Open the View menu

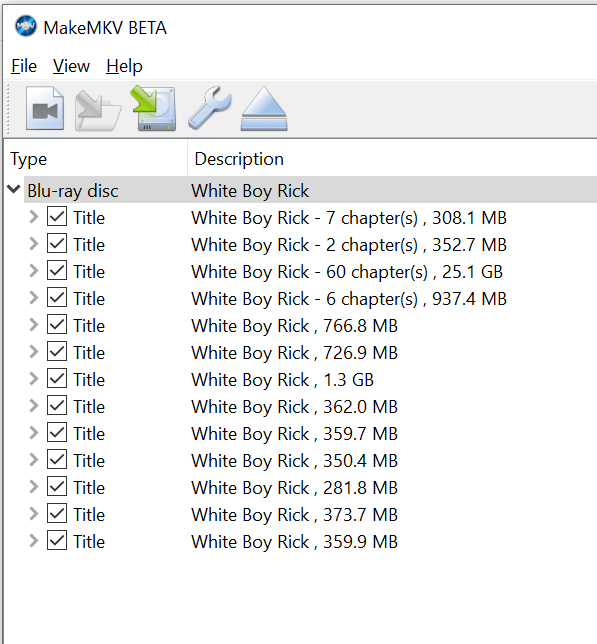tap(71, 66)
